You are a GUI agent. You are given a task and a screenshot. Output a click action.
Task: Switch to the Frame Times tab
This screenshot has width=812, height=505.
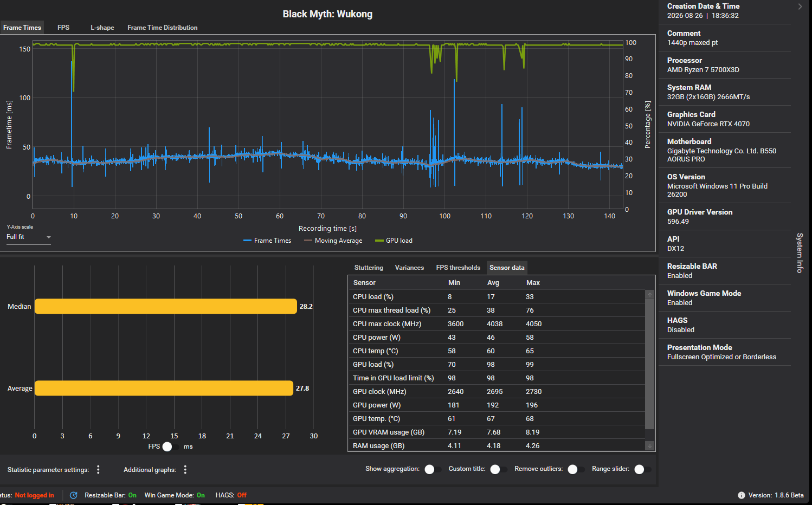[22, 28]
